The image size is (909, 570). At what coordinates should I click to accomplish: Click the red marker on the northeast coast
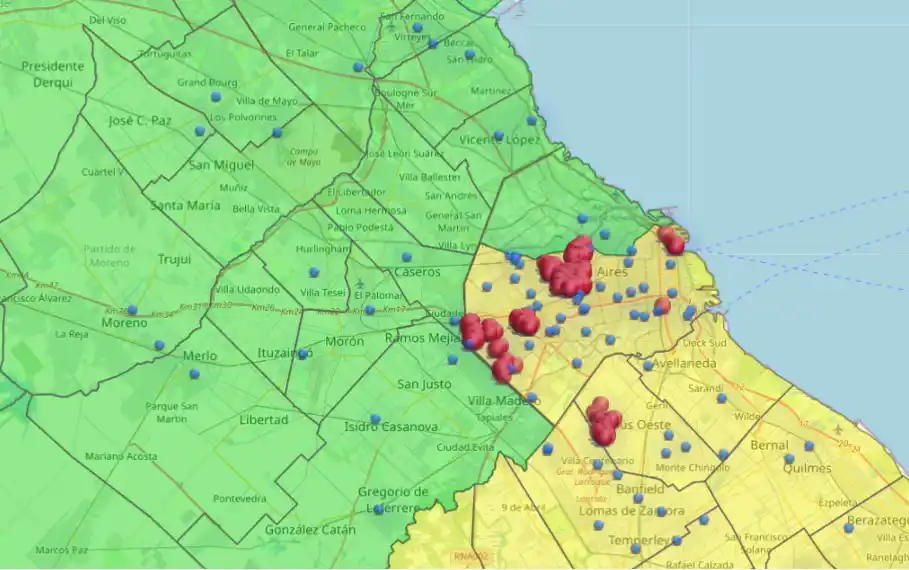click(671, 239)
